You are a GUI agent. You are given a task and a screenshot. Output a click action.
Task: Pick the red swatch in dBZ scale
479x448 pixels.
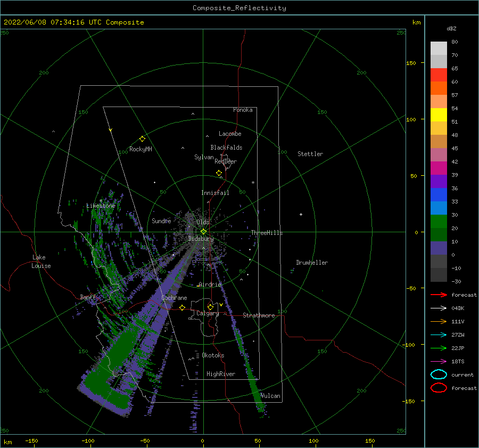coord(439,75)
